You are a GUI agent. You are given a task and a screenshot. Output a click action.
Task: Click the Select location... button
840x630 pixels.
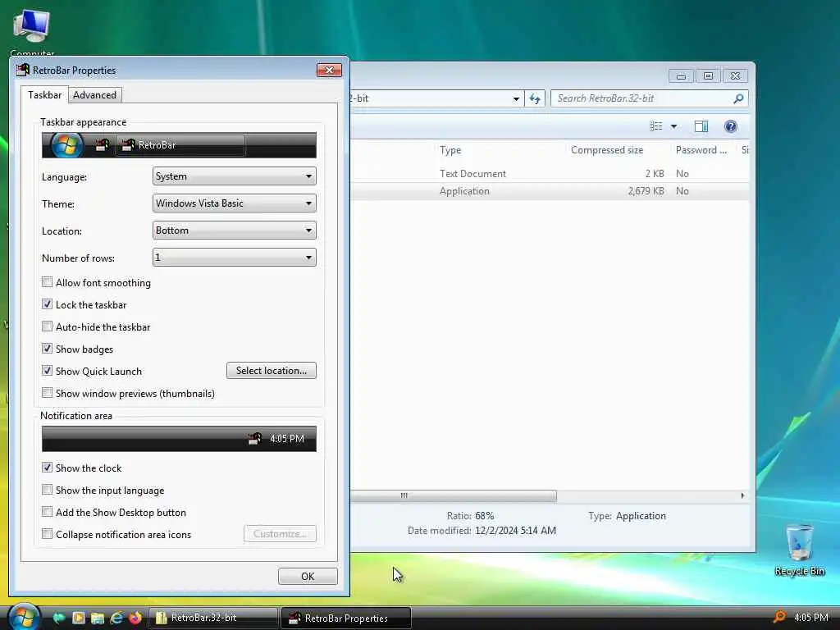[271, 371]
